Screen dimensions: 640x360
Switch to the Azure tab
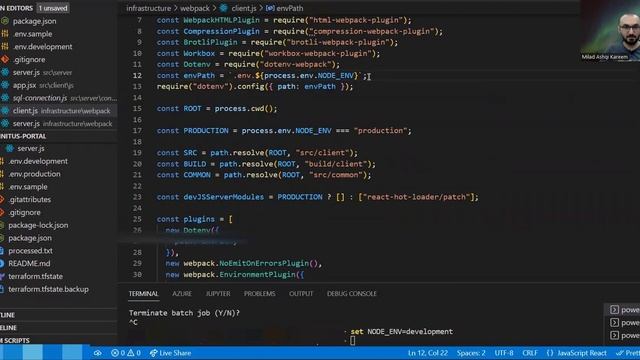click(x=182, y=293)
